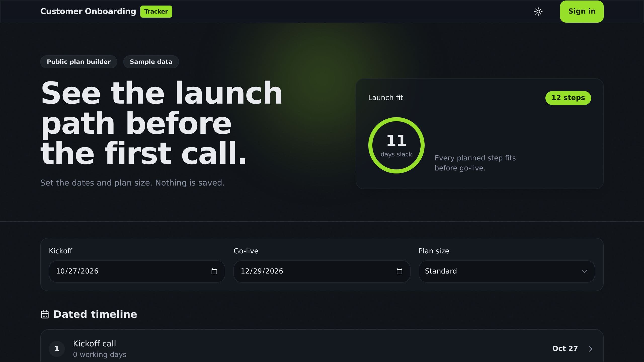644x362 pixels.
Task: Click the step number 1 badge
Action: pos(57,349)
